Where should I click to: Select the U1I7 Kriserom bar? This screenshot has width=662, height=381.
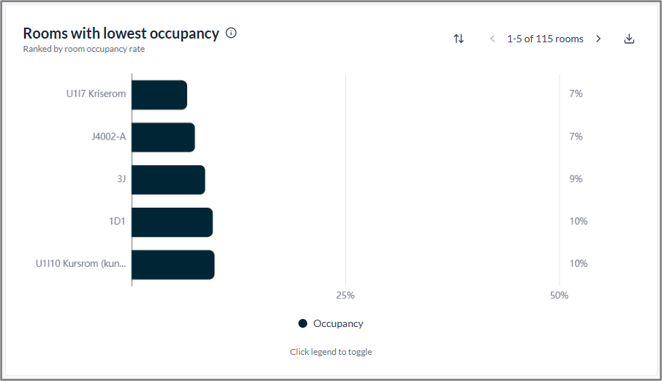(x=159, y=95)
